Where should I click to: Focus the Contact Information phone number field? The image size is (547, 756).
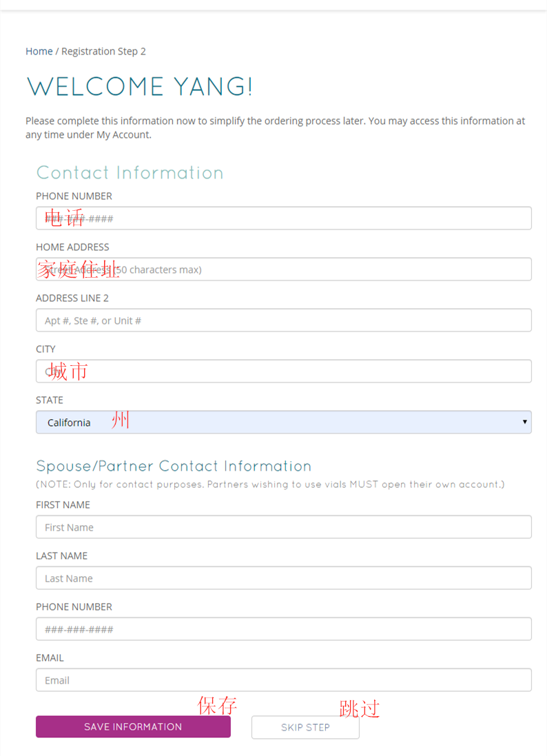[283, 218]
